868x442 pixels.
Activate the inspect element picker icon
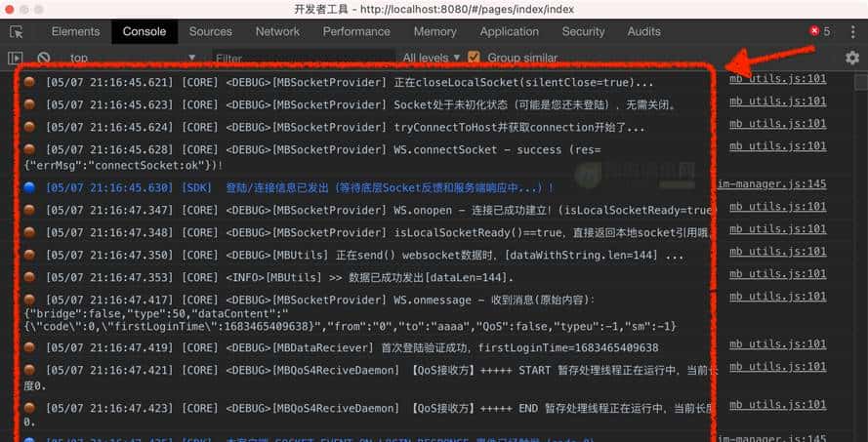point(17,31)
